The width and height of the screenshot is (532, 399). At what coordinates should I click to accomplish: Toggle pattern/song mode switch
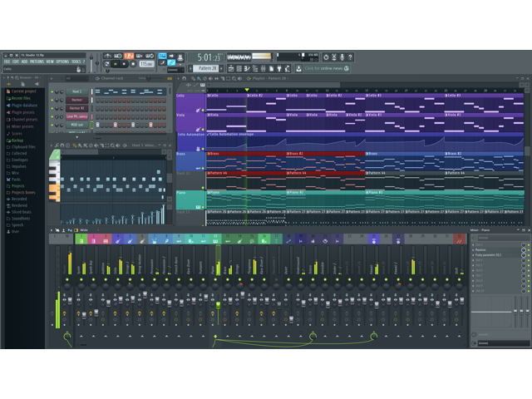click(x=107, y=63)
